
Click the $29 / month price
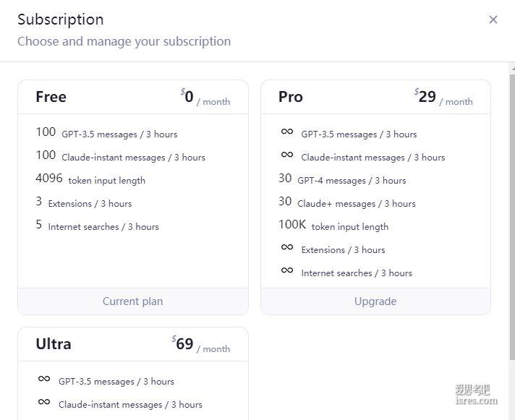coord(443,97)
